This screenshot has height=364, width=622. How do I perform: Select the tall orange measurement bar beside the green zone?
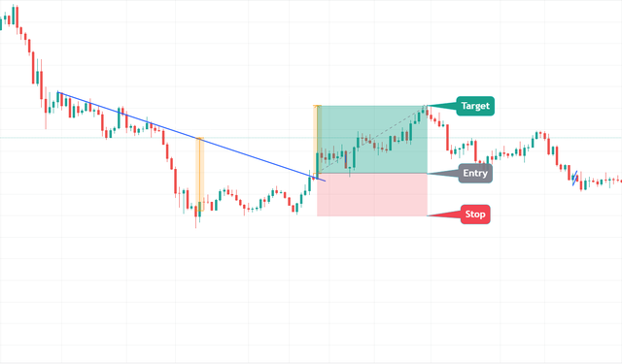tap(316, 140)
